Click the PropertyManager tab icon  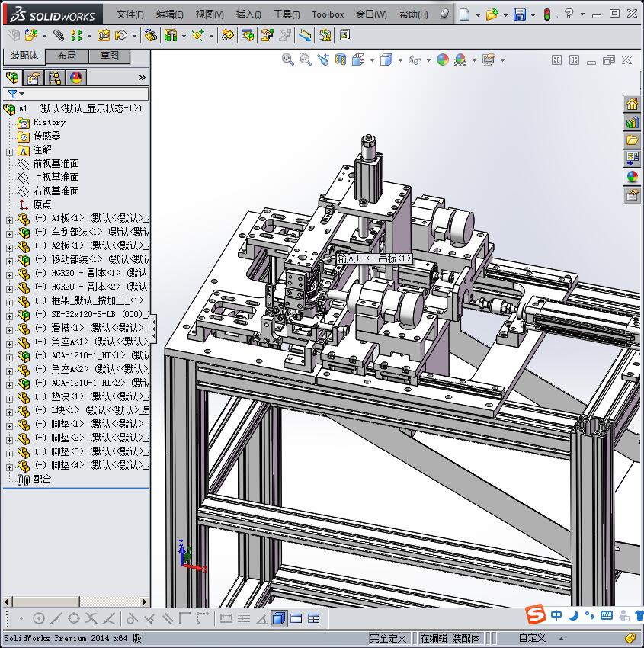[34, 78]
